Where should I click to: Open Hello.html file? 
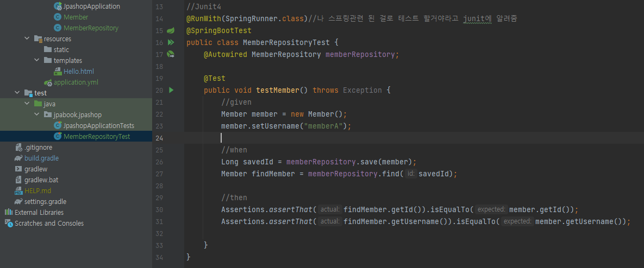click(x=79, y=71)
